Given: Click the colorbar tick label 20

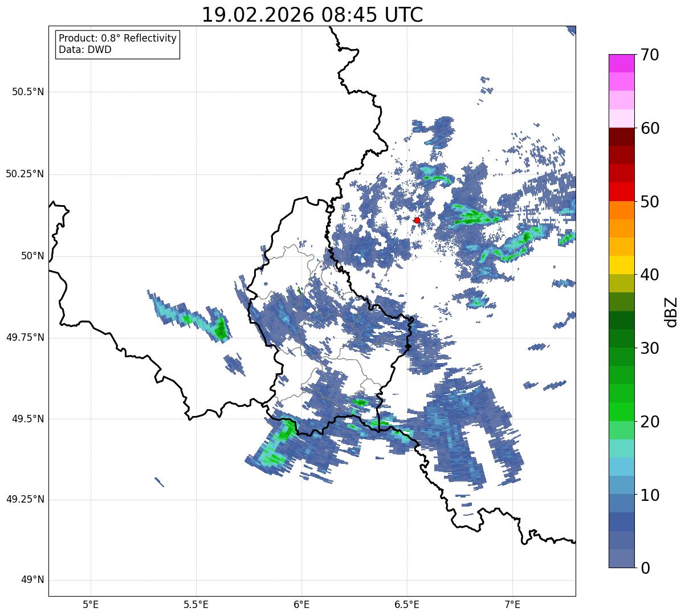Looking at the screenshot, I should pyautogui.click(x=650, y=422).
